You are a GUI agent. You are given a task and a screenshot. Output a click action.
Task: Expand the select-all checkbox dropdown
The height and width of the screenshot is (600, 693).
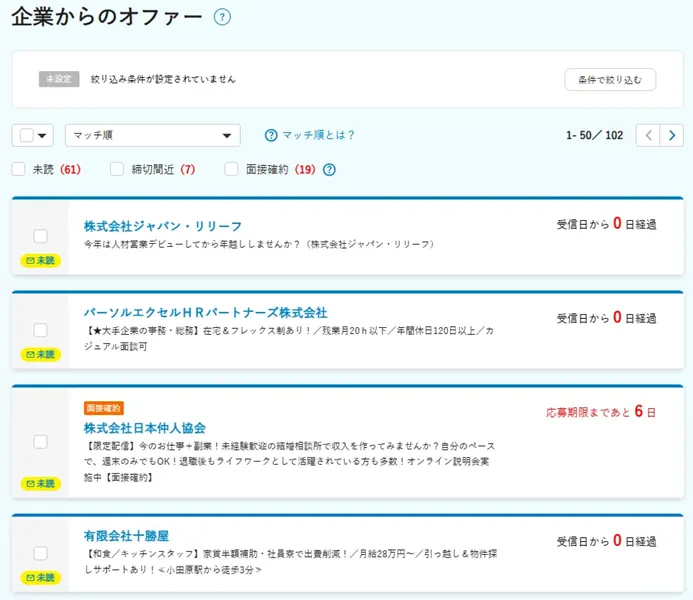tap(44, 136)
